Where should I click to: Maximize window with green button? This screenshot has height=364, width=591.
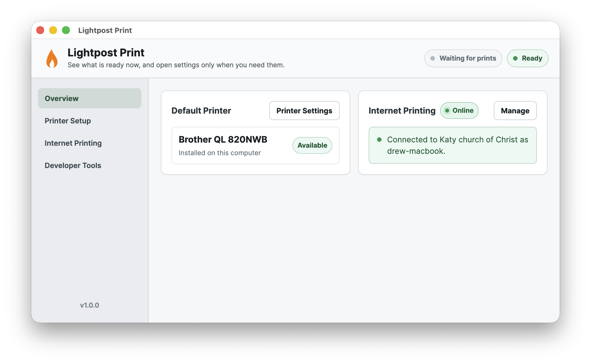[66, 30]
